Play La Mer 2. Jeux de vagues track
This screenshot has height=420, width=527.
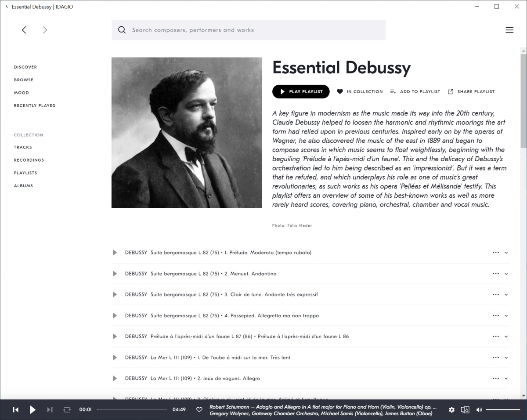pyautogui.click(x=115, y=378)
